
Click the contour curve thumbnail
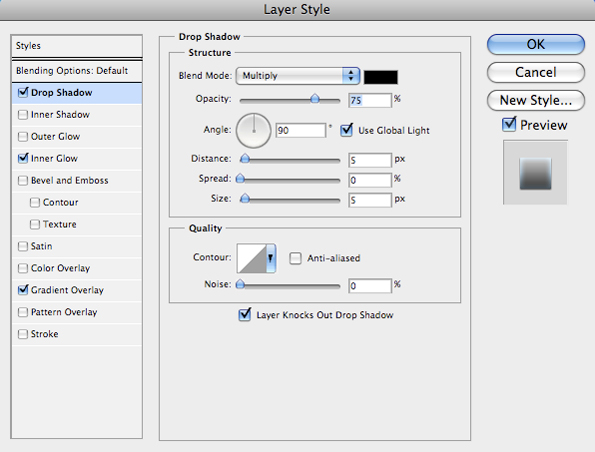click(x=252, y=258)
